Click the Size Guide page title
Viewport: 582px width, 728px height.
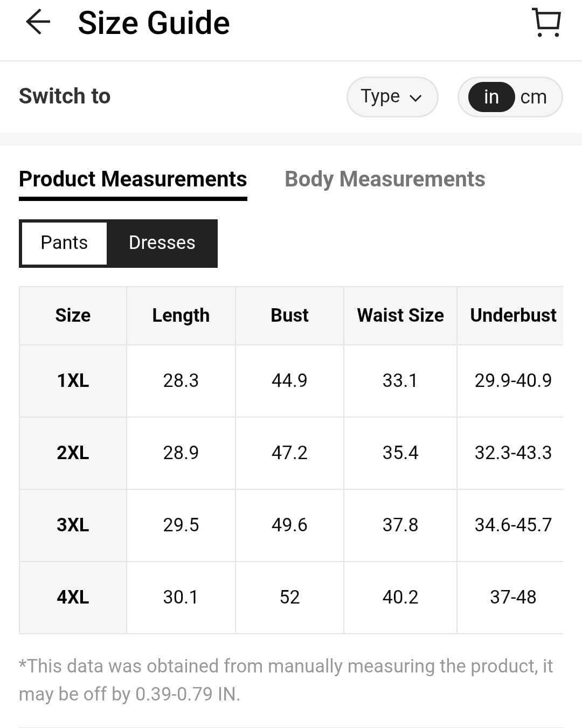point(154,23)
